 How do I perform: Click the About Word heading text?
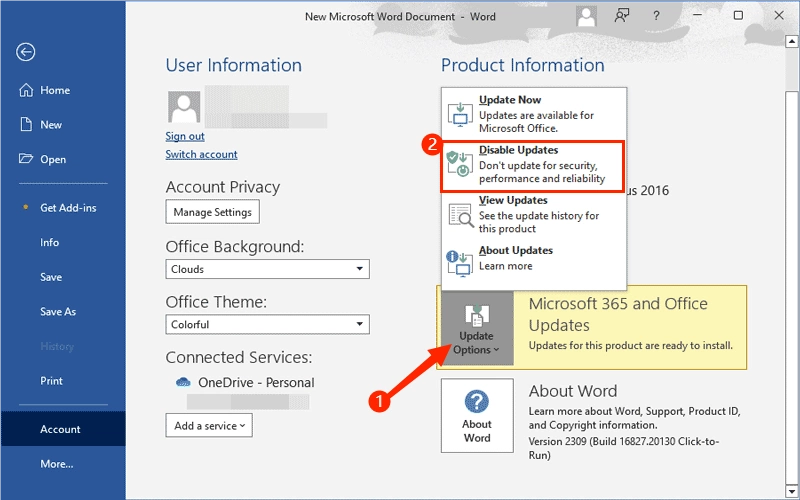tap(572, 391)
